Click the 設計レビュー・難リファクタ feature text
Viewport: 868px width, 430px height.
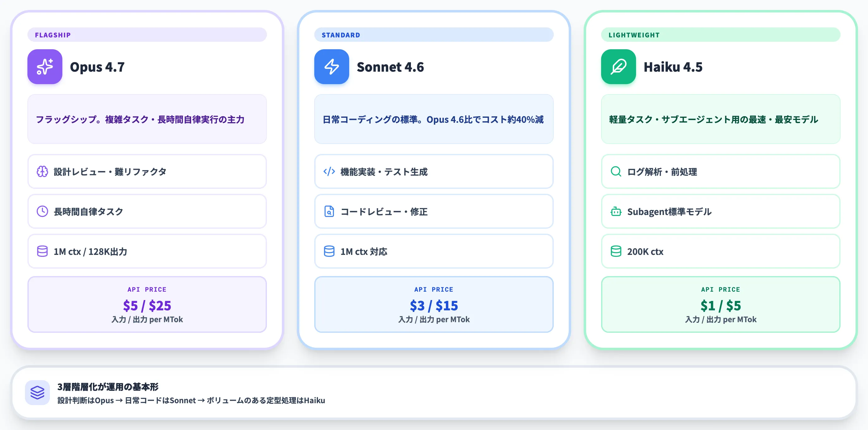click(x=110, y=172)
